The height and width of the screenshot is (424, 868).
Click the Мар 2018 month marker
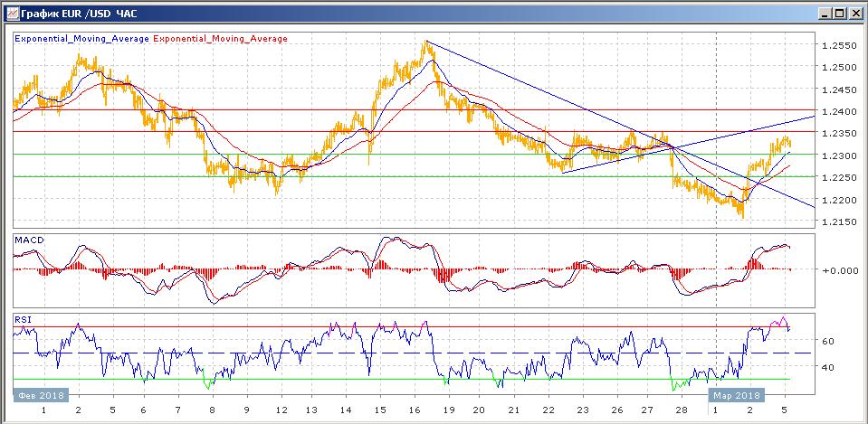click(737, 395)
